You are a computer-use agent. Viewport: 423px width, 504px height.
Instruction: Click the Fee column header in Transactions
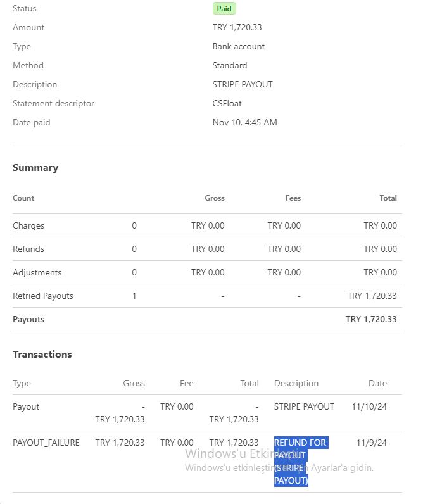[x=186, y=383]
